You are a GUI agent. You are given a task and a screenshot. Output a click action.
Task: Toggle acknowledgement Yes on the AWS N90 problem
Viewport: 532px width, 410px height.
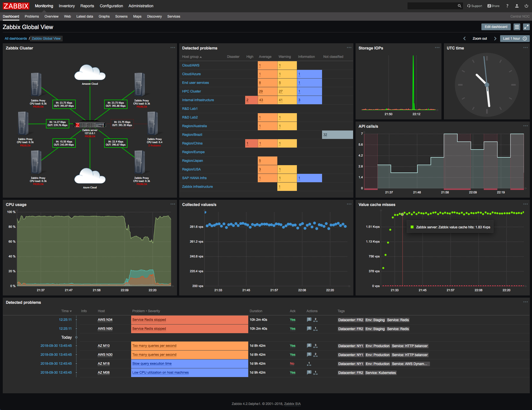pyautogui.click(x=292, y=329)
